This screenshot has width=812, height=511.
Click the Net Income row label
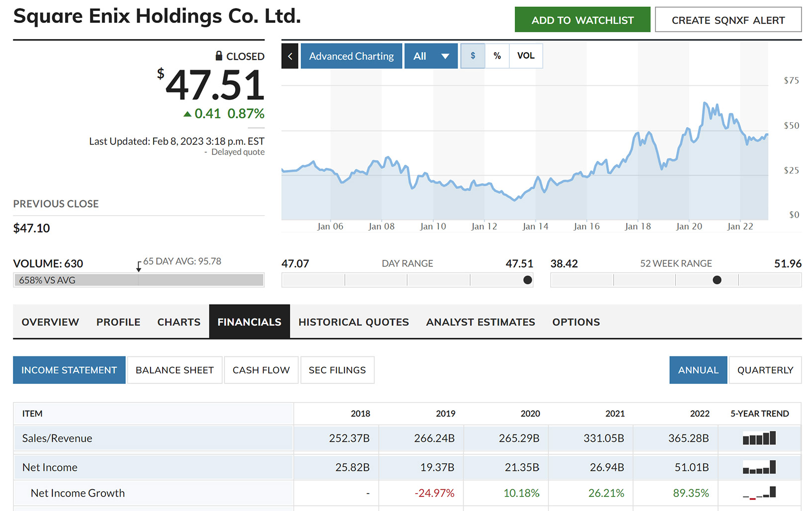pyautogui.click(x=50, y=467)
